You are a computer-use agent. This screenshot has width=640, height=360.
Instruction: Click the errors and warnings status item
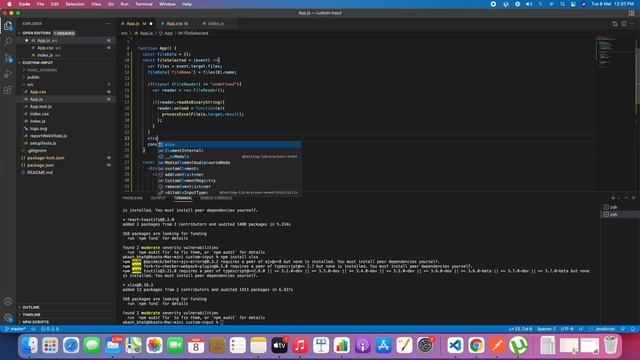50,329
